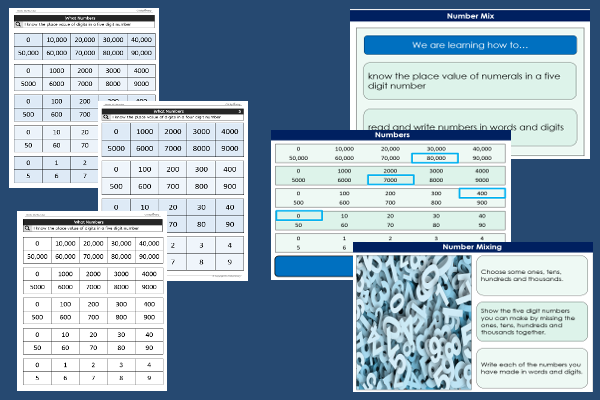Click 40,000 cell in white five-digit worksheet
600x400 pixels.
click(149, 243)
